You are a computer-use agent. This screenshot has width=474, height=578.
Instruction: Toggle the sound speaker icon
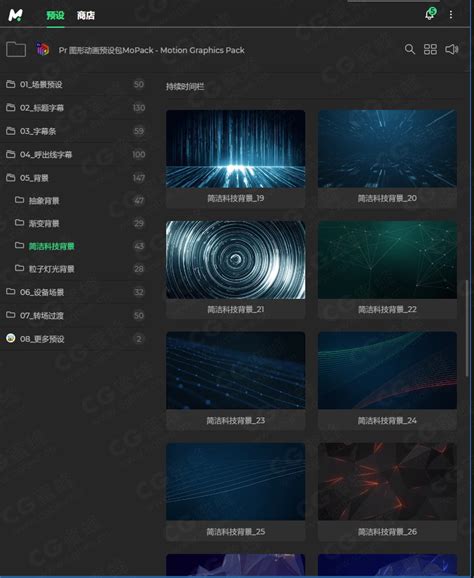(452, 49)
